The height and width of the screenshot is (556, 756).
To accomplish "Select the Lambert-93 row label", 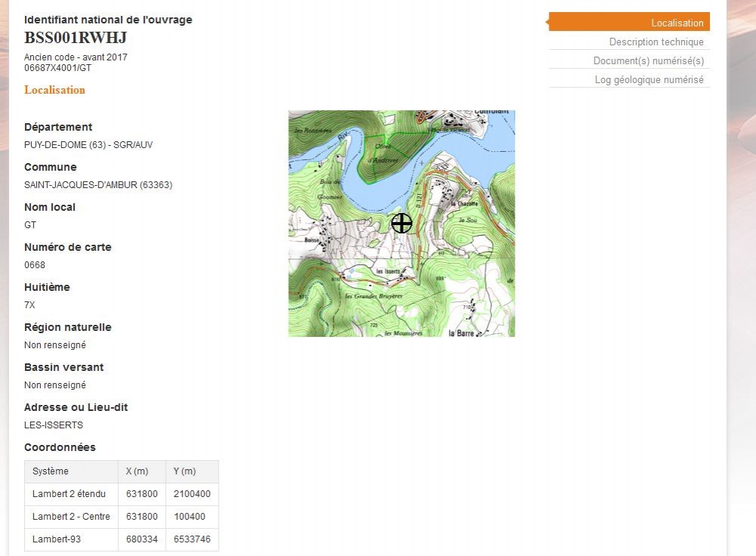I will point(57,539).
